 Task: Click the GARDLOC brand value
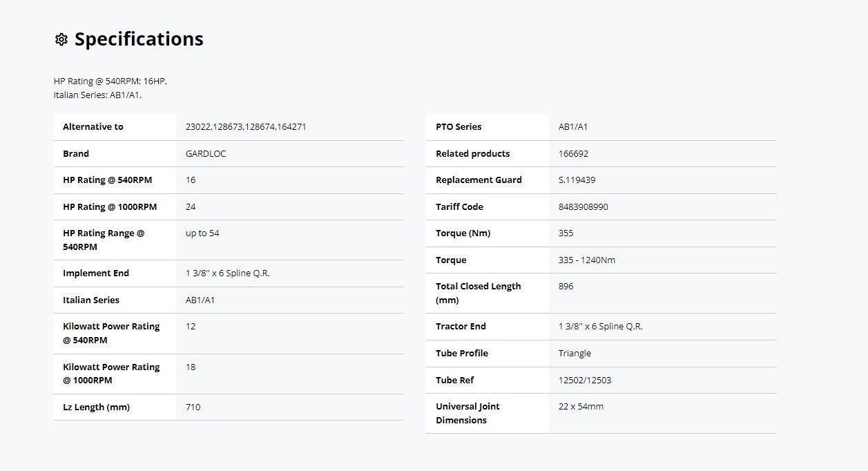click(206, 154)
